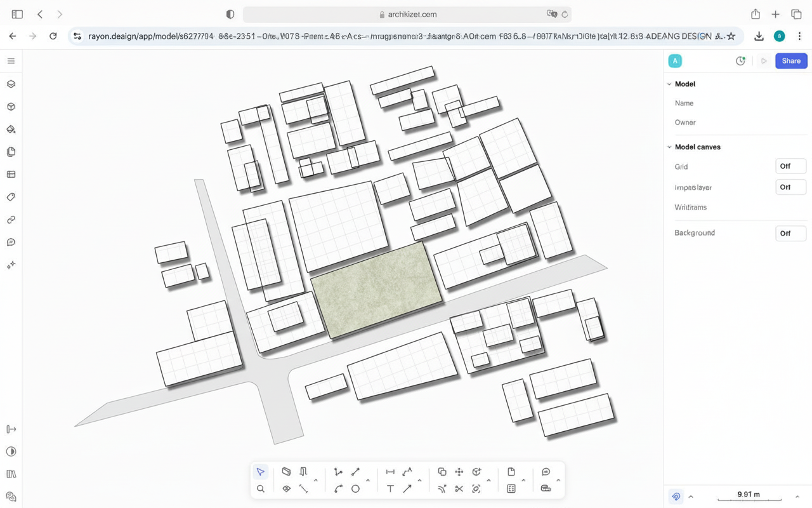The image size is (812, 508).
Task: Toggle the import layer Off setting
Action: click(x=790, y=187)
